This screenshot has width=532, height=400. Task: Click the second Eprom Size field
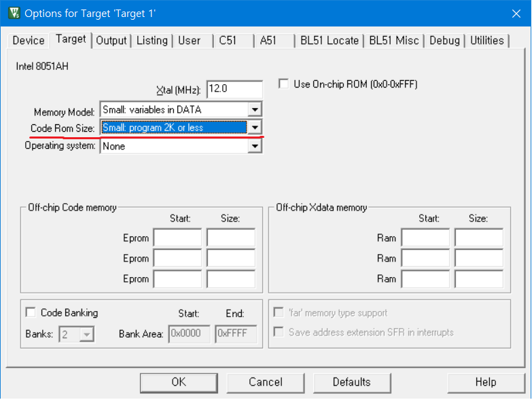pos(231,258)
